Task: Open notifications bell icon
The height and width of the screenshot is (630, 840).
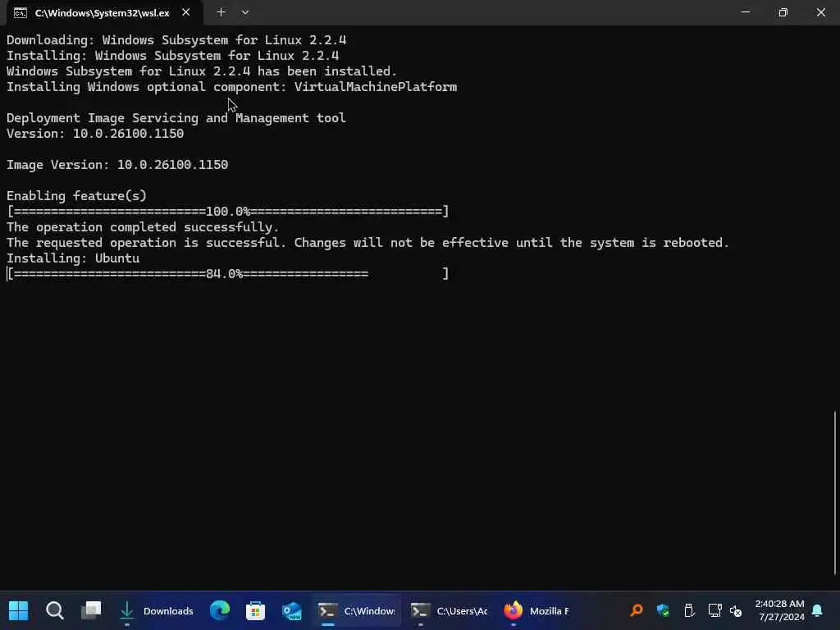Action: tap(818, 610)
